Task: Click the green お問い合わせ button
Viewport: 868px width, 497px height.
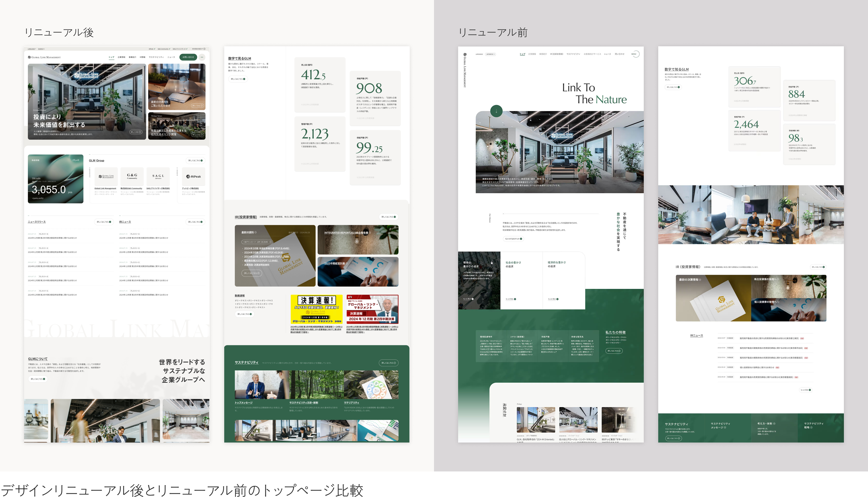Action: tap(188, 57)
